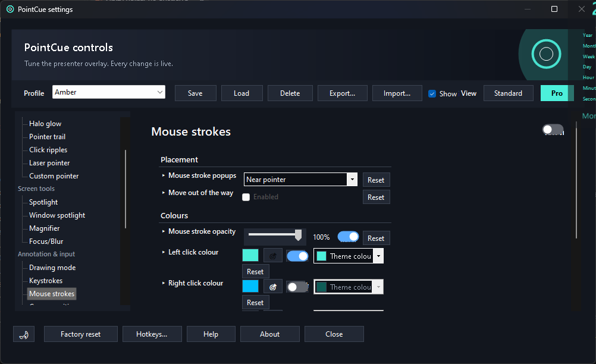The height and width of the screenshot is (364, 596).
Task: Toggle the Mouse stroke opacity switch
Action: tap(348, 237)
